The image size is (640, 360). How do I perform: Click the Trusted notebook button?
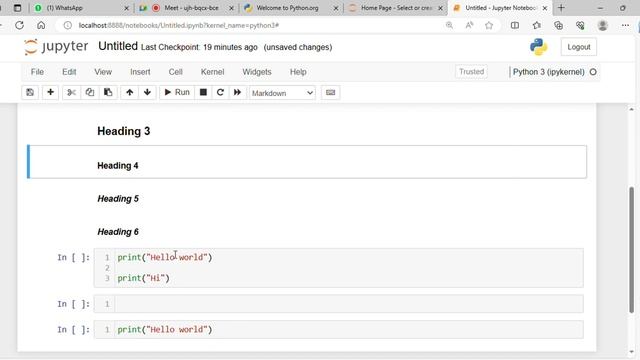click(471, 72)
